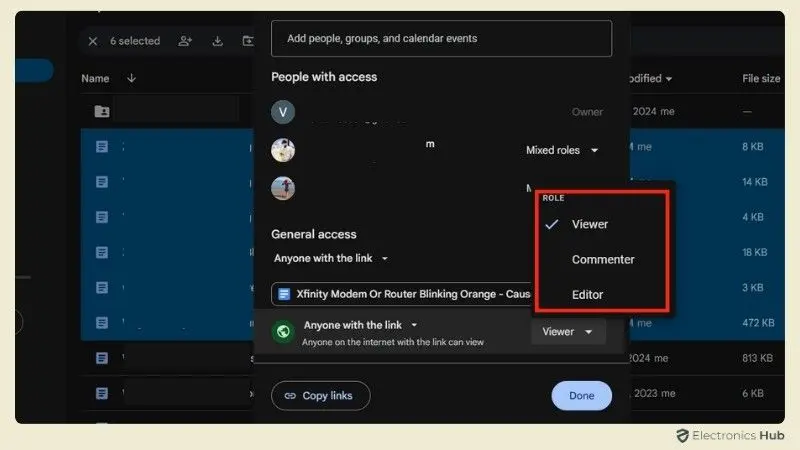Select the document icon in the 813 KB row
The image size is (800, 450).
102,358
